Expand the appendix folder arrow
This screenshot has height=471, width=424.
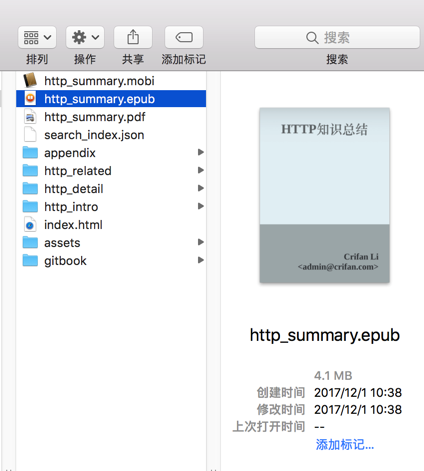click(200, 152)
